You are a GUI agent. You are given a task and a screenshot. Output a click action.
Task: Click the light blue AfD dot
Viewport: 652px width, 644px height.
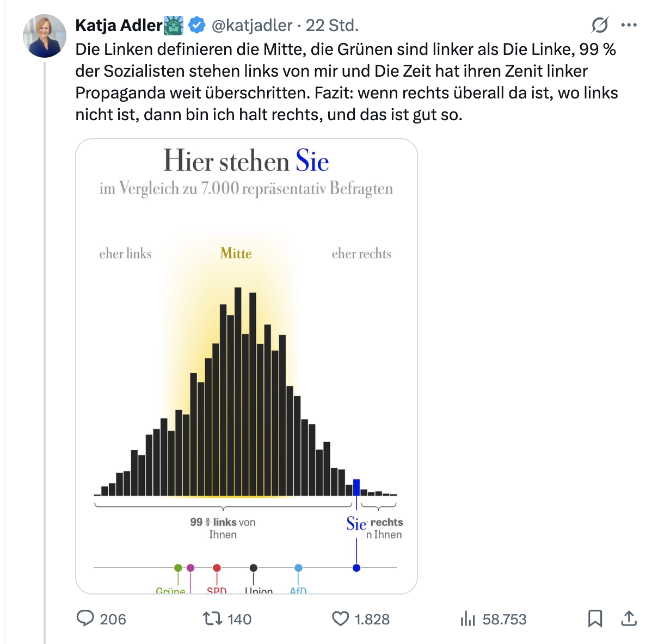click(x=298, y=568)
